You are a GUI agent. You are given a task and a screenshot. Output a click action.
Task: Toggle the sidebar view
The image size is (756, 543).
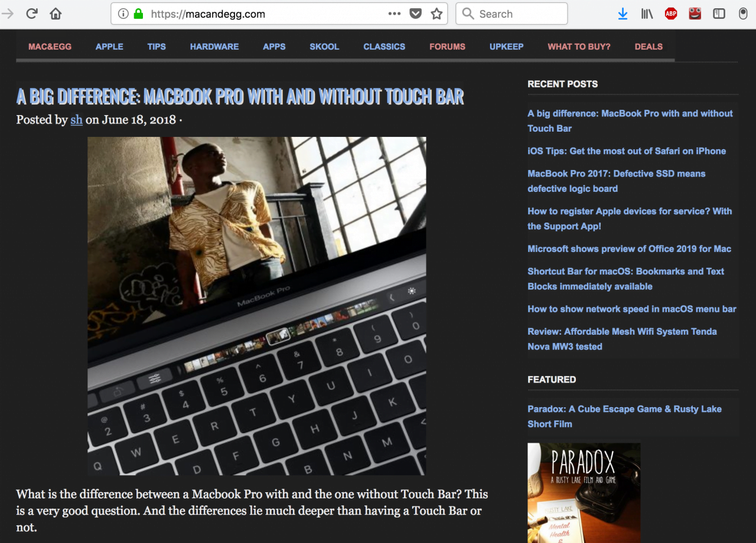[x=719, y=14]
